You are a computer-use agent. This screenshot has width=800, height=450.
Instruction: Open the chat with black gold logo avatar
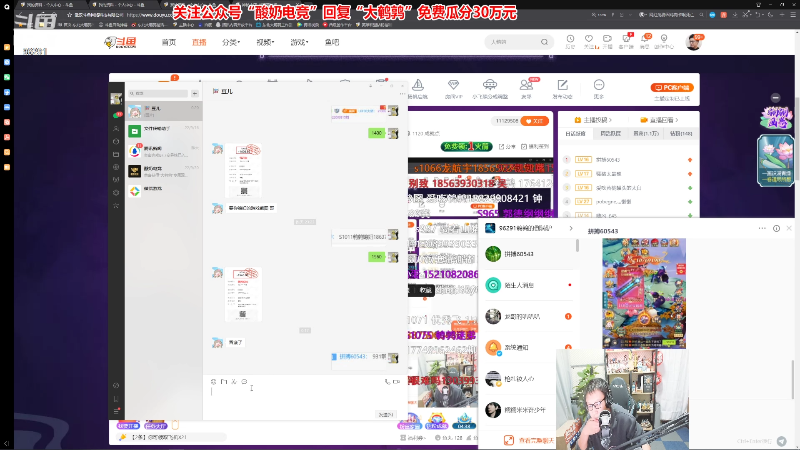pyautogui.click(x=164, y=171)
